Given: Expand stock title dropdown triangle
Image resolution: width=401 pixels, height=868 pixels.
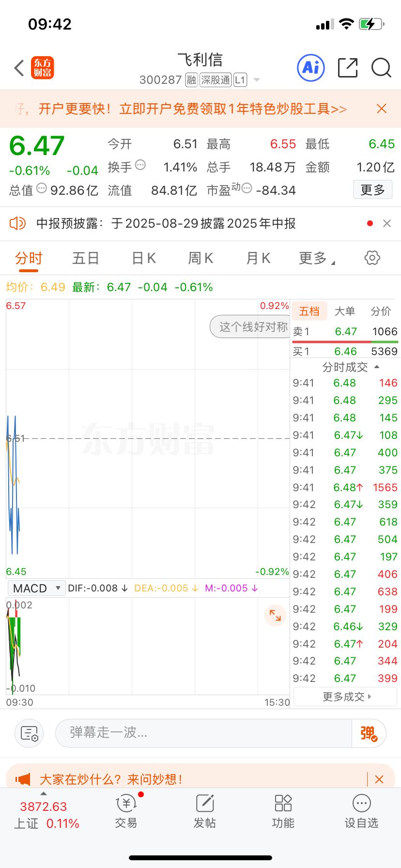Looking at the screenshot, I should 257,80.
